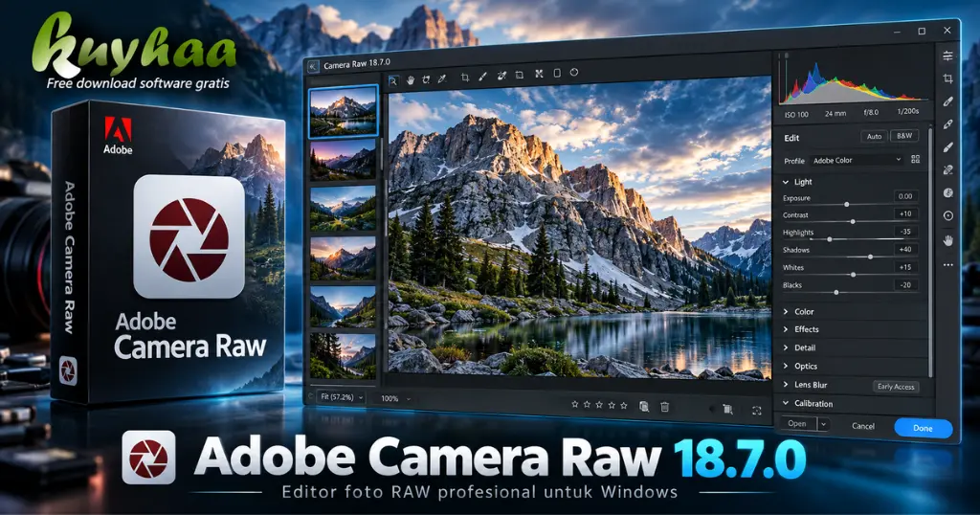Set the fifth rating star
The width and height of the screenshot is (980, 515).
[623, 406]
